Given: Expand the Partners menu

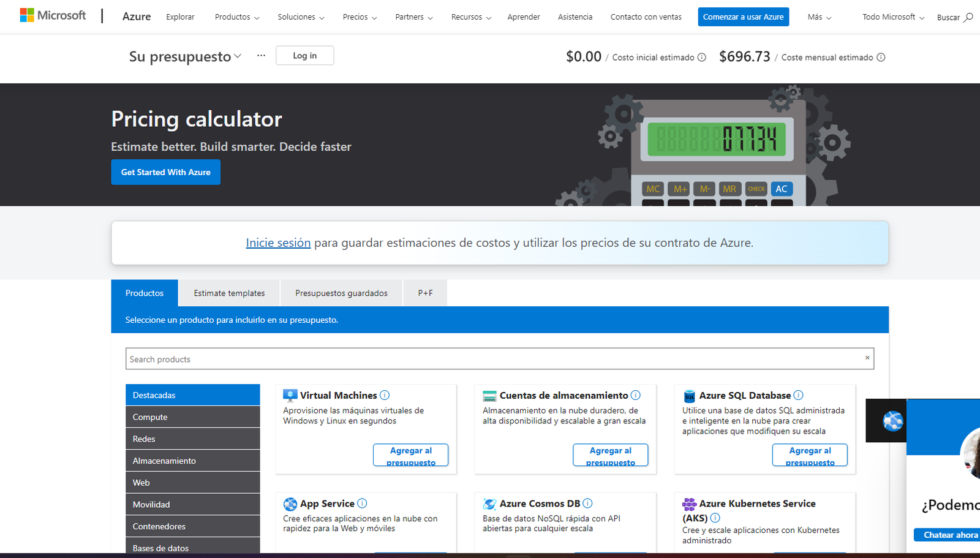Looking at the screenshot, I should [414, 17].
